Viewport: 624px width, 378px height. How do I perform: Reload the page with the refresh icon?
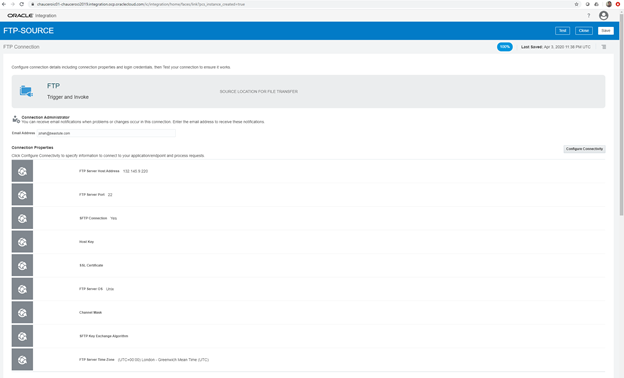[x=21, y=4]
